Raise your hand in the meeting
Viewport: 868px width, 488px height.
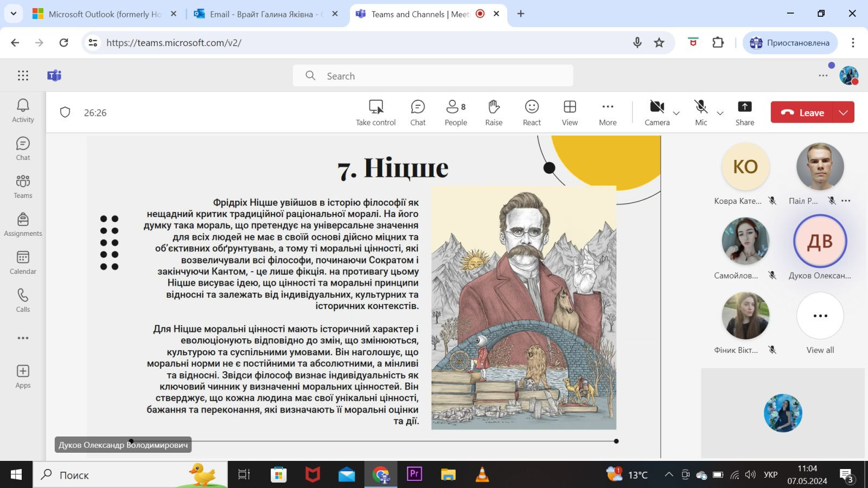tap(494, 112)
